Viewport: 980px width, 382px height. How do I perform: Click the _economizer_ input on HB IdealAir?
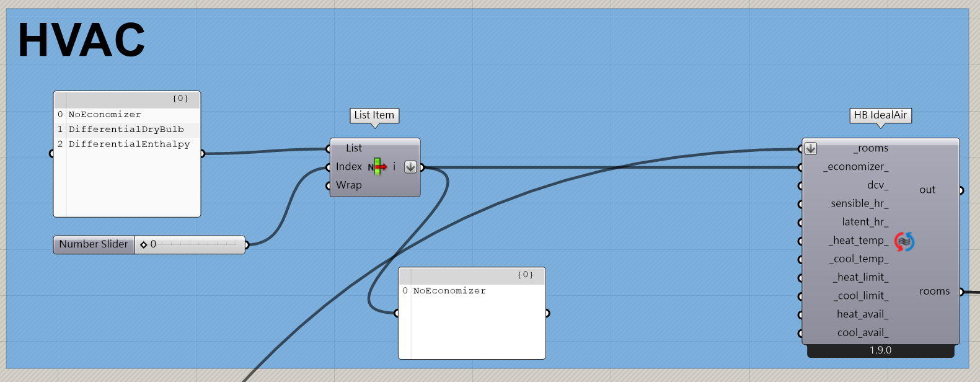click(856, 167)
